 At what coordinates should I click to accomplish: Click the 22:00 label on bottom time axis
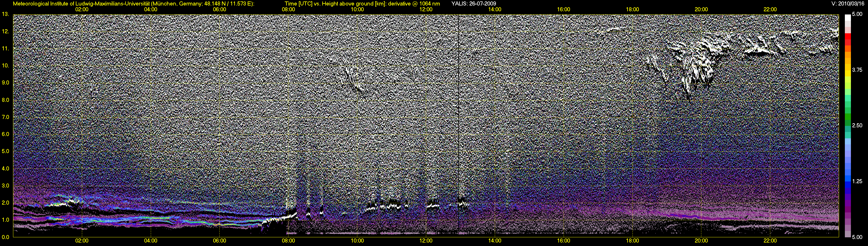[770, 241]
